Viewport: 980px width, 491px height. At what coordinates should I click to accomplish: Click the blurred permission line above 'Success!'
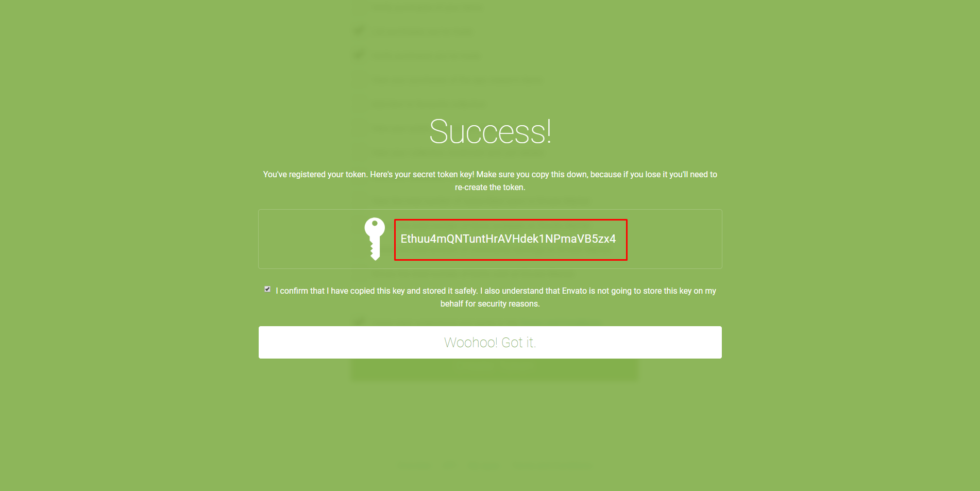tap(429, 104)
